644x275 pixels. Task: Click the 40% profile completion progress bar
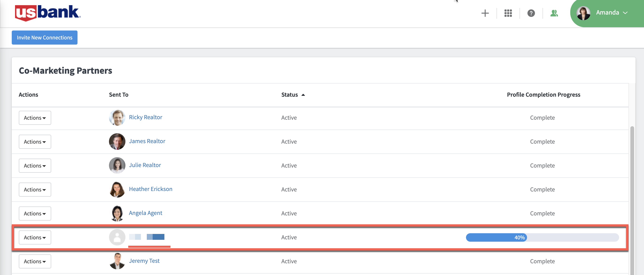pos(542,237)
